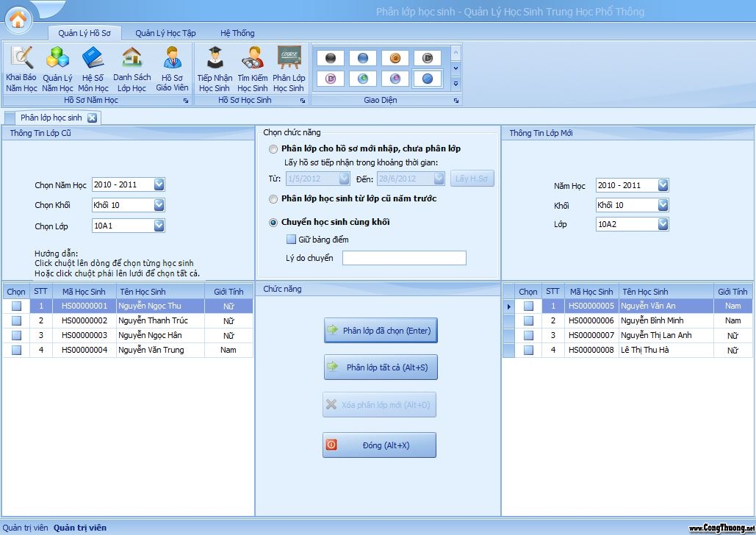The height and width of the screenshot is (535, 756).
Task: Open Khai Báo Năm Học tool
Action: pyautogui.click(x=21, y=69)
